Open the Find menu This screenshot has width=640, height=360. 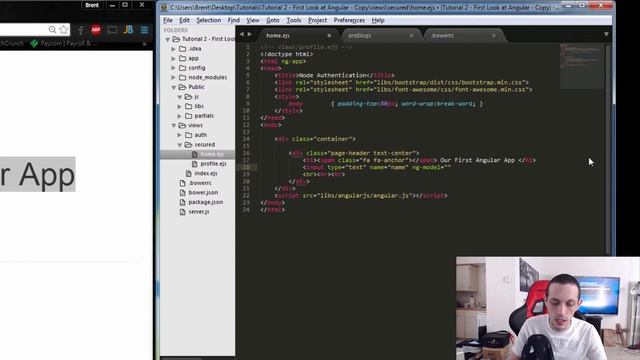233,20
